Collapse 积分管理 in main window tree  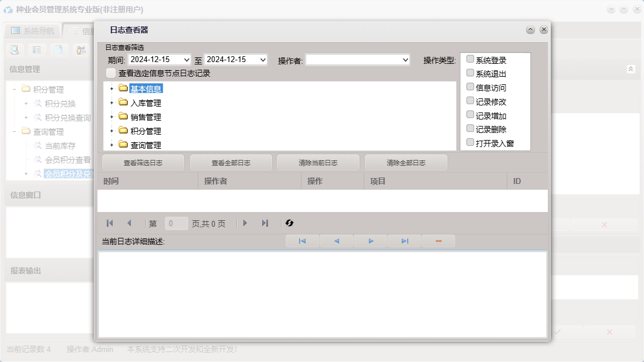[x=15, y=89]
